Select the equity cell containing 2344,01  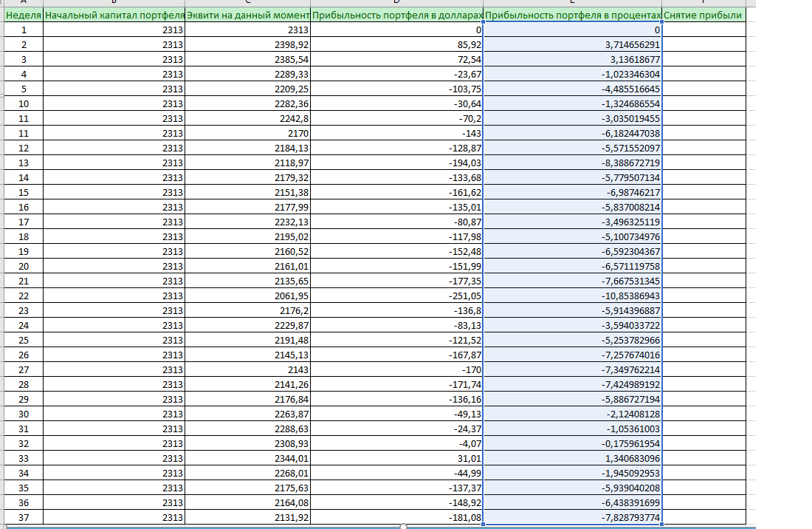pyautogui.click(x=247, y=458)
